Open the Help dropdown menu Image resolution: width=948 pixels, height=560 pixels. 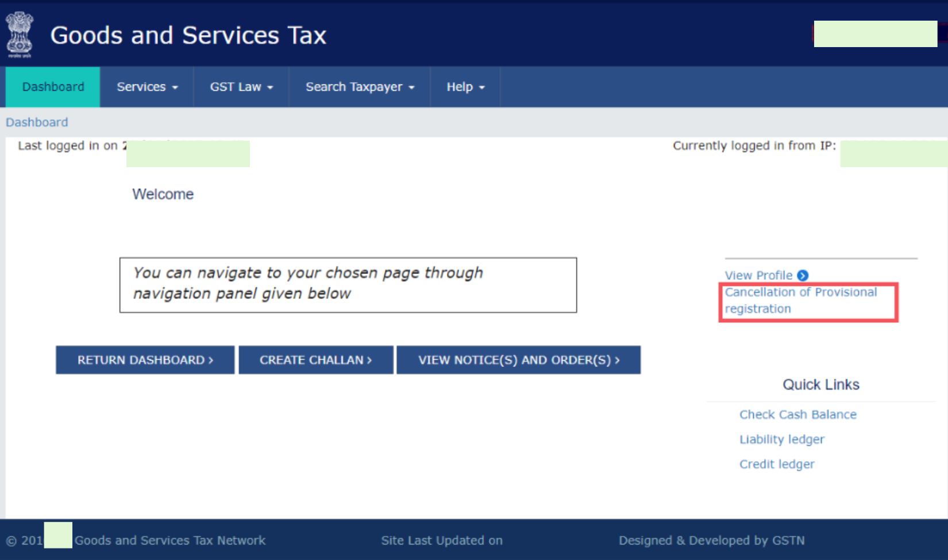pos(465,87)
